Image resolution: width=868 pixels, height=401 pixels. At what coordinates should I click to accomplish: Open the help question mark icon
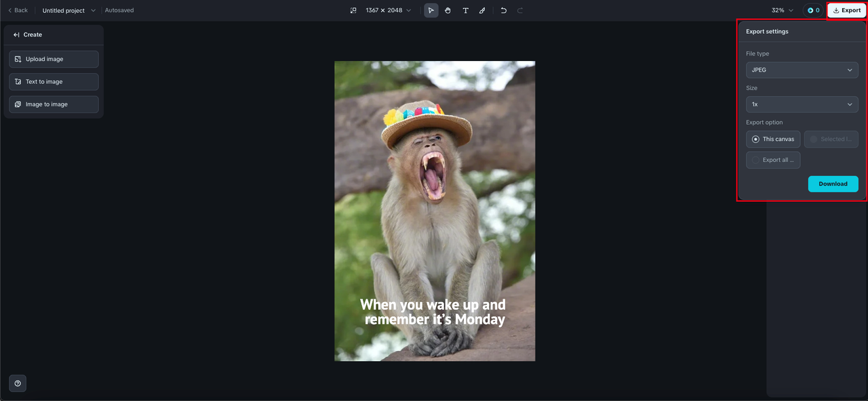tap(18, 383)
